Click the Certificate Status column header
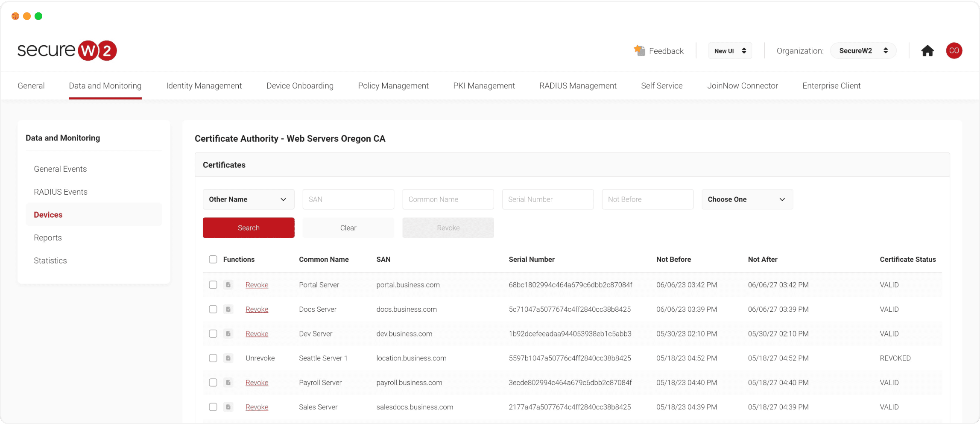The image size is (980, 424). (908, 259)
